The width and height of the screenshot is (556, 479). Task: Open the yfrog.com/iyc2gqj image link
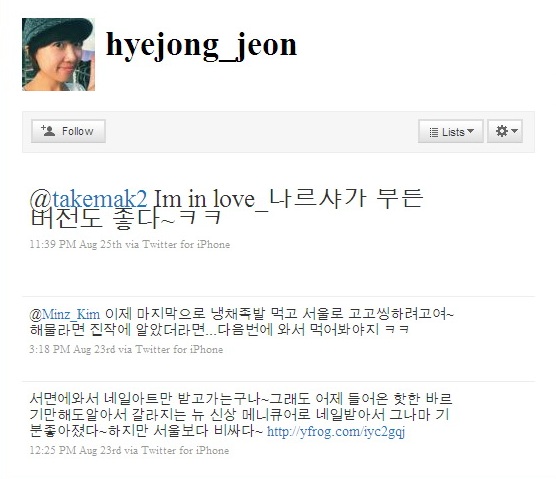(336, 431)
